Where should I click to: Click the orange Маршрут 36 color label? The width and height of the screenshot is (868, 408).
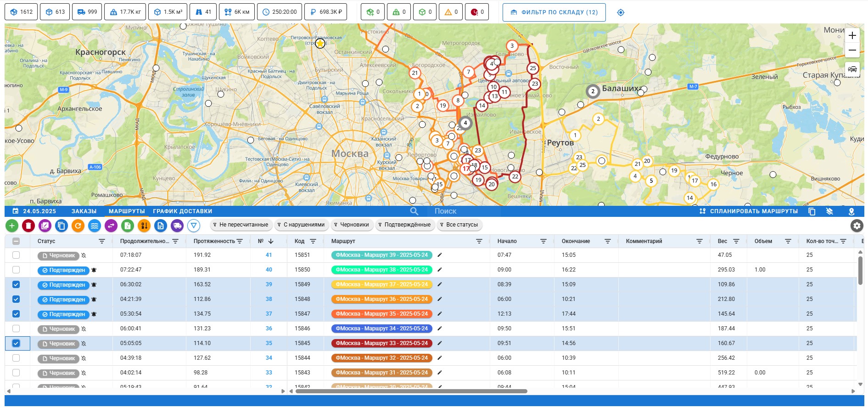click(x=381, y=299)
